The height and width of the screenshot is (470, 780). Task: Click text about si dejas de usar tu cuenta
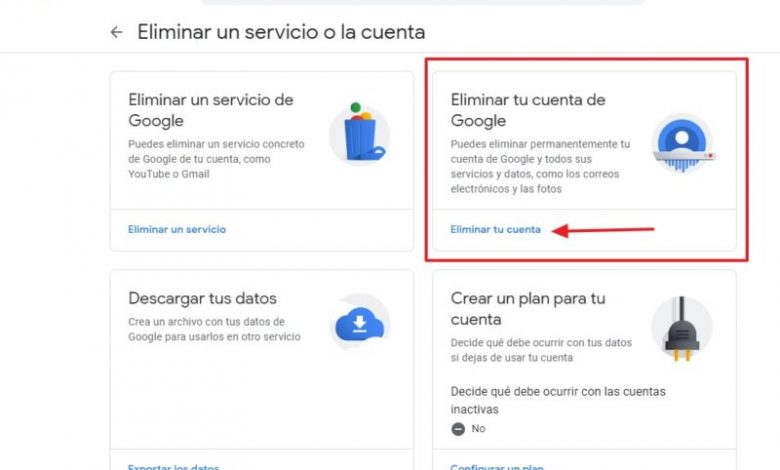pos(541,350)
